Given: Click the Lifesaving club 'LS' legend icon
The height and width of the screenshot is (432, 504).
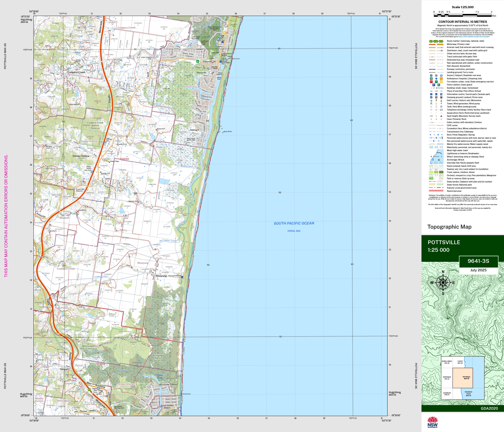Looking at the screenshot, I should click(x=441, y=79).
